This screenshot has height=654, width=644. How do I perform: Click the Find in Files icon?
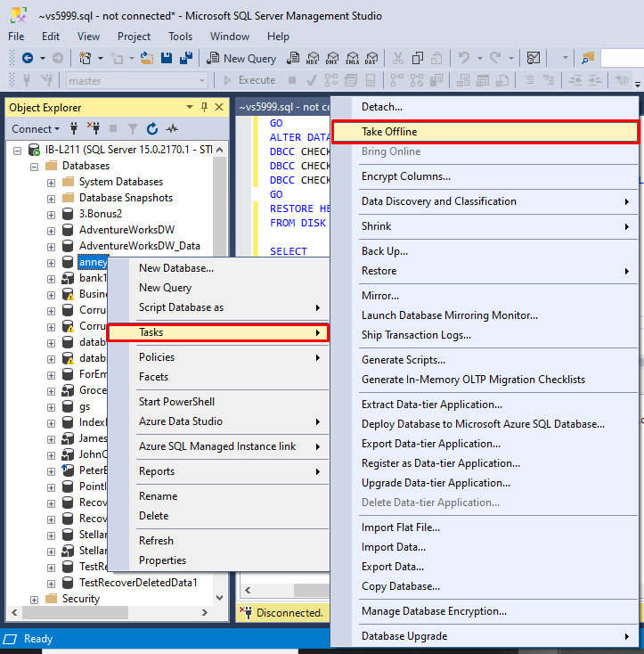point(588,58)
